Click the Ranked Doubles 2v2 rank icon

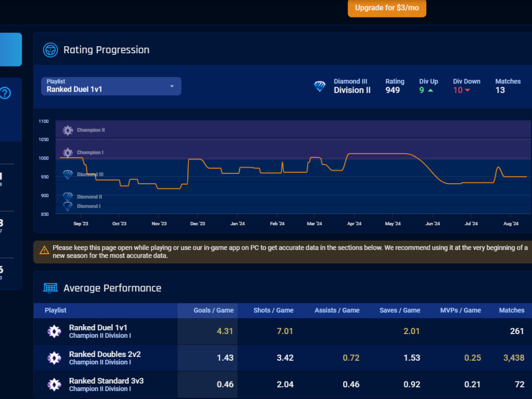54,358
